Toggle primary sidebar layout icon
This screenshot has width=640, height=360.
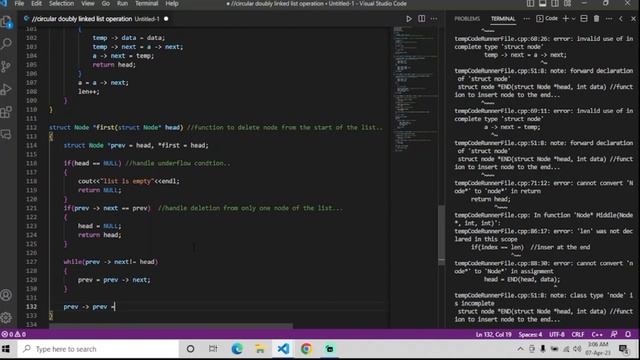pyautogui.click(x=530, y=4)
